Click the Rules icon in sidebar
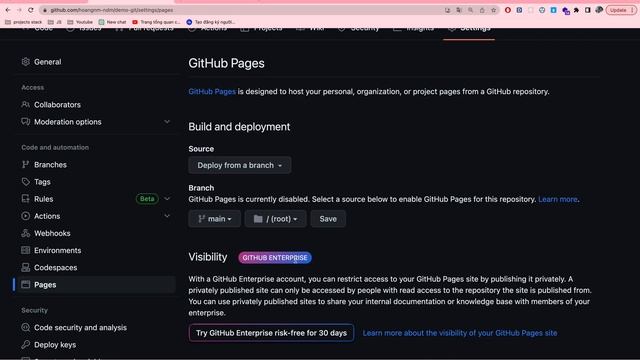 coord(26,199)
